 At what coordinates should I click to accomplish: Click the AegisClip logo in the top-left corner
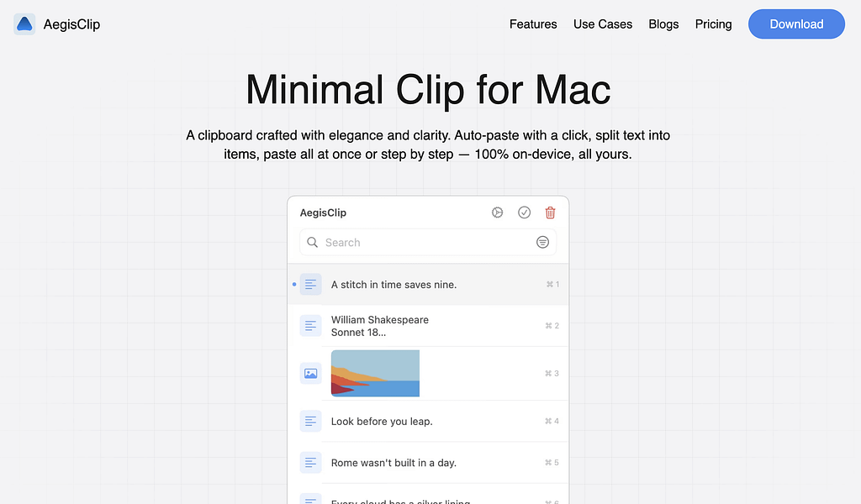pyautogui.click(x=24, y=24)
